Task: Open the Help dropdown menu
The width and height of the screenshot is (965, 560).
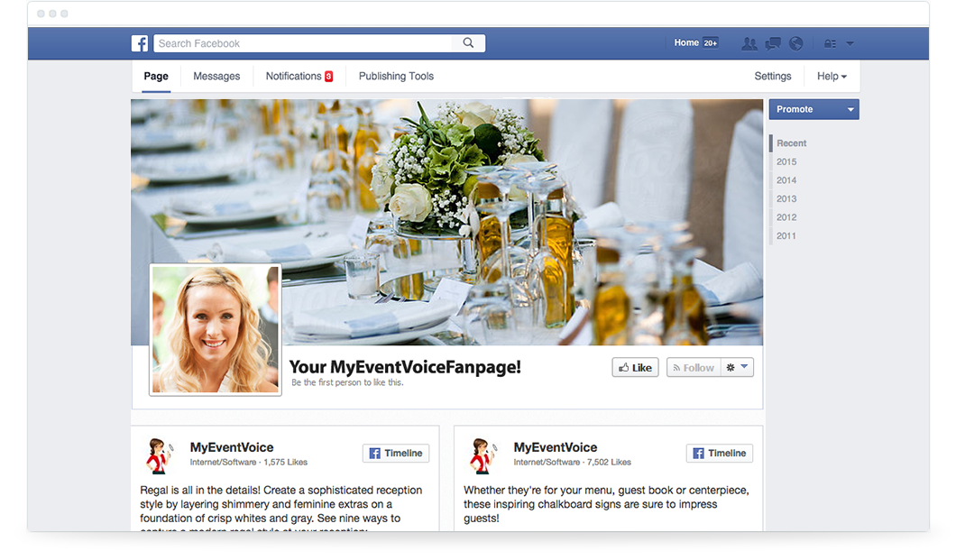Action: (x=832, y=77)
